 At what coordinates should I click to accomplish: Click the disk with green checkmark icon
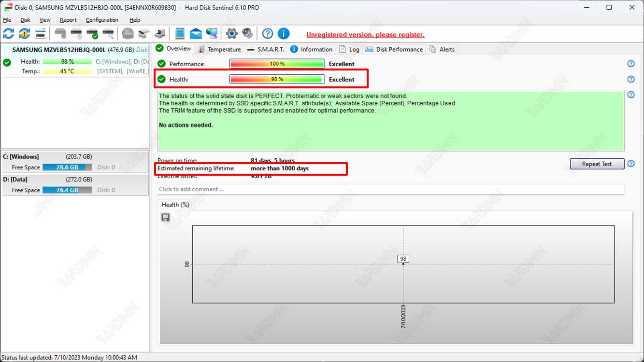[92, 33]
